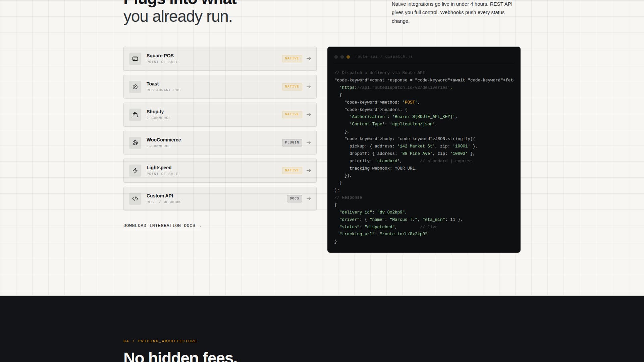The image size is (644, 362).
Task: Select the Custom API title text
Action: 160,196
